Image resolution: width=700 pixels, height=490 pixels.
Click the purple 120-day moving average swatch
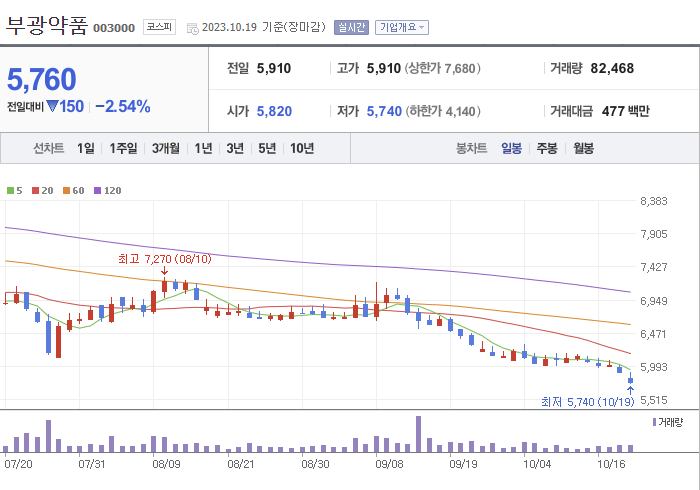97,191
